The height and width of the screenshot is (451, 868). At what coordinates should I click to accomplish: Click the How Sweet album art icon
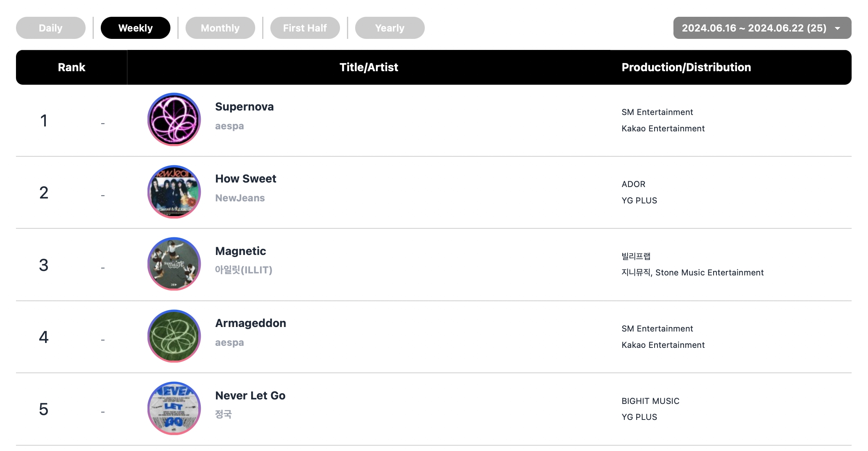pos(174,192)
